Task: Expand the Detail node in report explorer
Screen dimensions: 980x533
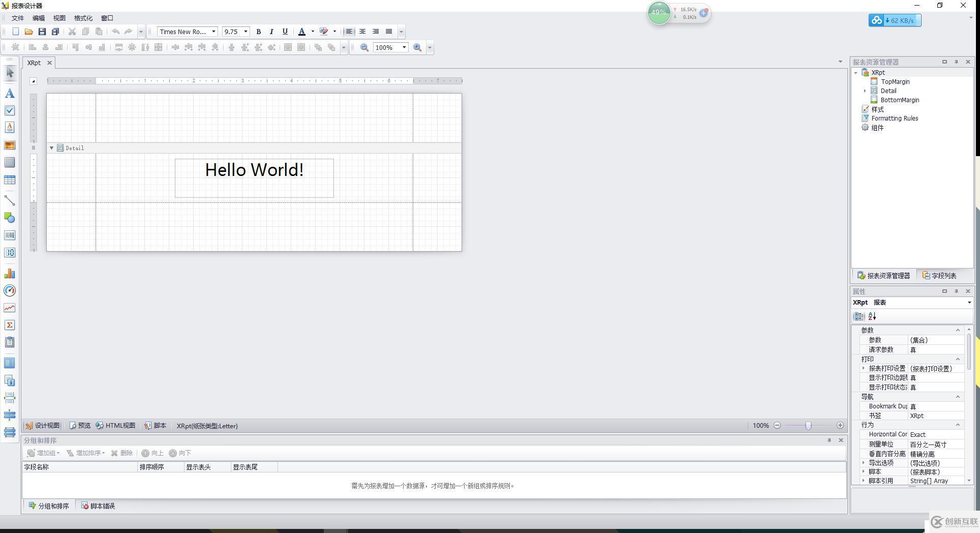Action: point(865,91)
